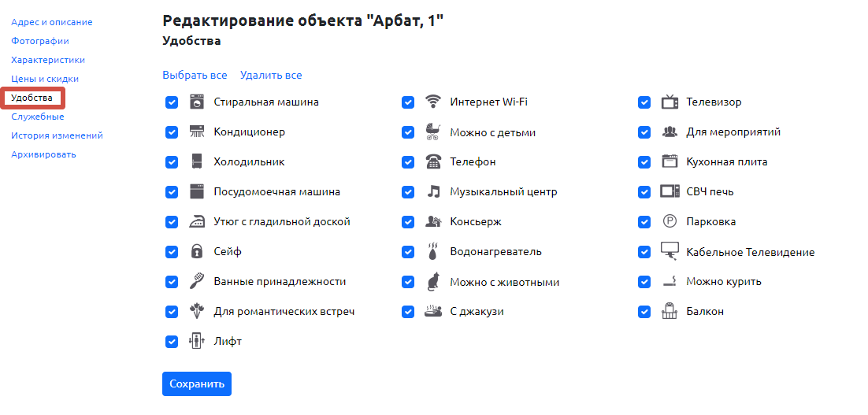This screenshot has width=868, height=415.
Task: Open Адрес и описание section
Action: [52, 22]
